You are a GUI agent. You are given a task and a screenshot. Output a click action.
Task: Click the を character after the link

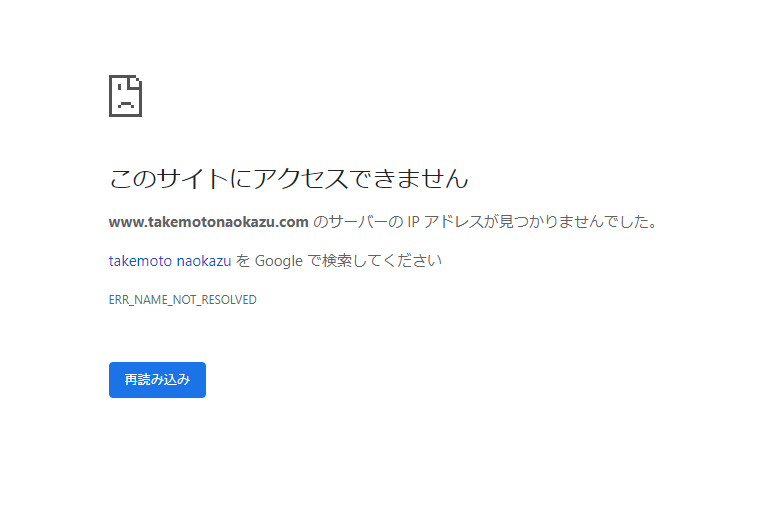click(x=243, y=261)
